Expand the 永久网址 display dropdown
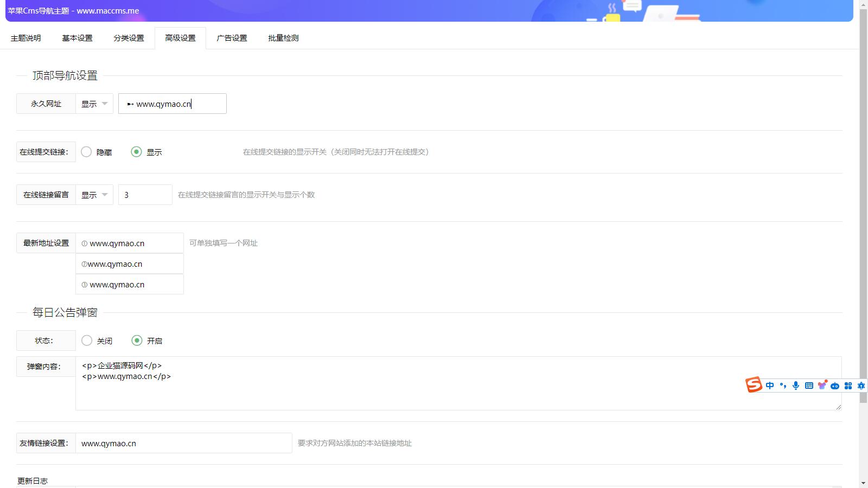The height and width of the screenshot is (488, 868). click(x=94, y=104)
